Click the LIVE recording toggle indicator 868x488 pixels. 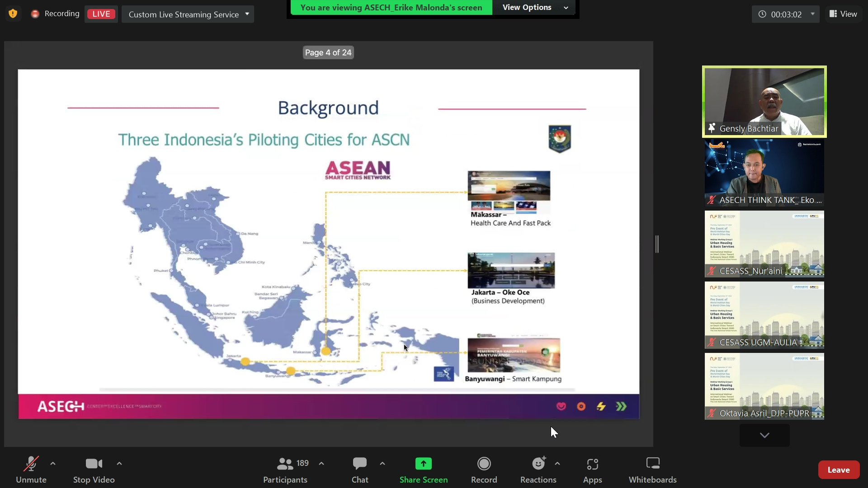click(x=101, y=14)
